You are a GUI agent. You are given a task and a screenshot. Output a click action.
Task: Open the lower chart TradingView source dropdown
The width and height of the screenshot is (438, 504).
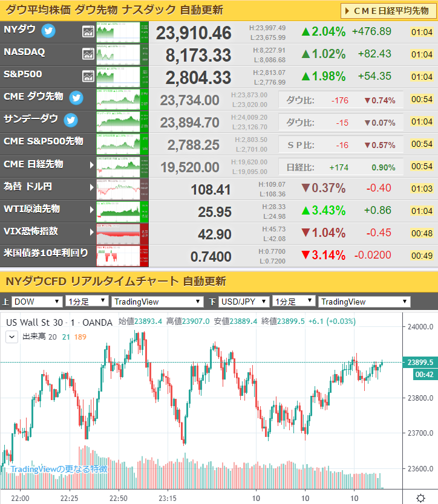tap(364, 302)
